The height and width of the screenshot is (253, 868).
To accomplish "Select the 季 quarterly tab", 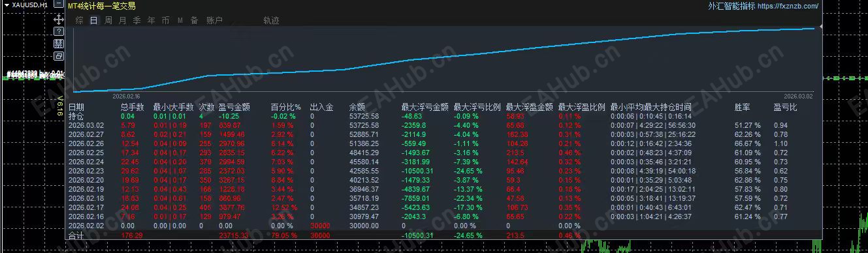I will pos(137,20).
